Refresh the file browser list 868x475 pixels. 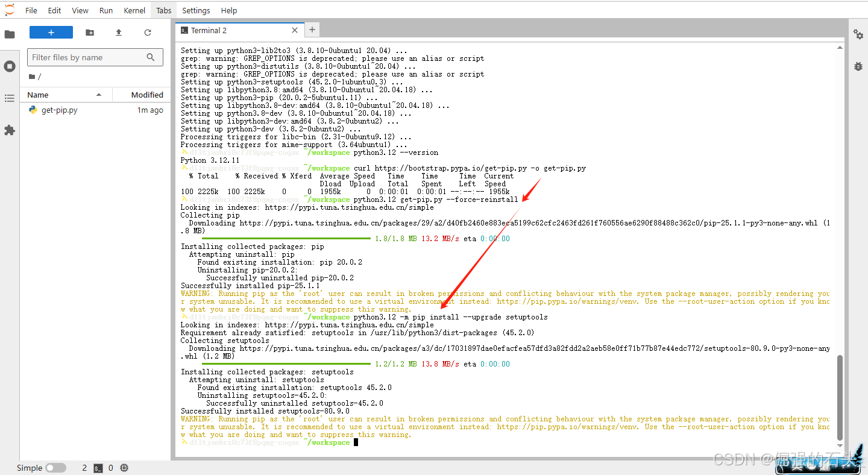[148, 33]
